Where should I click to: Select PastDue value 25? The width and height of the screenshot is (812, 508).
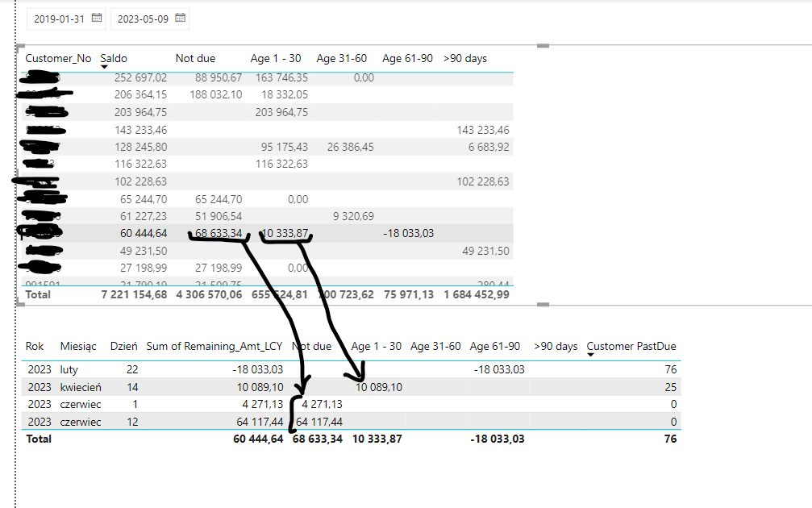coord(671,387)
